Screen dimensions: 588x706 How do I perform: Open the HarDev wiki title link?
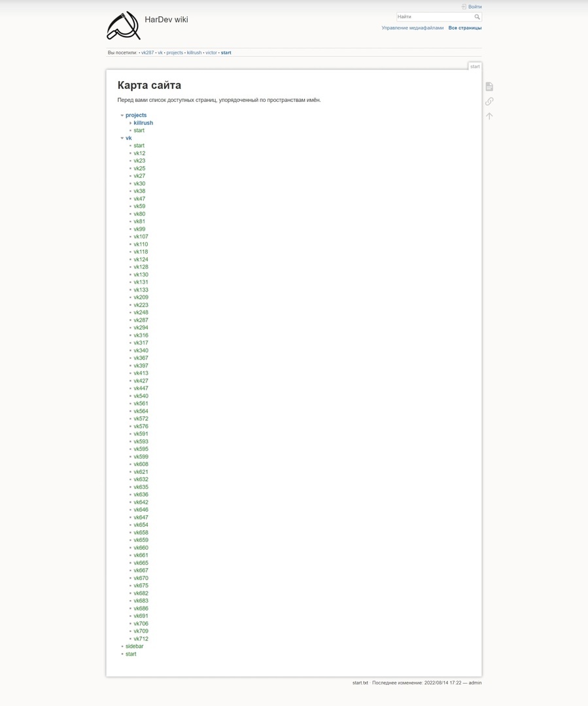[166, 20]
